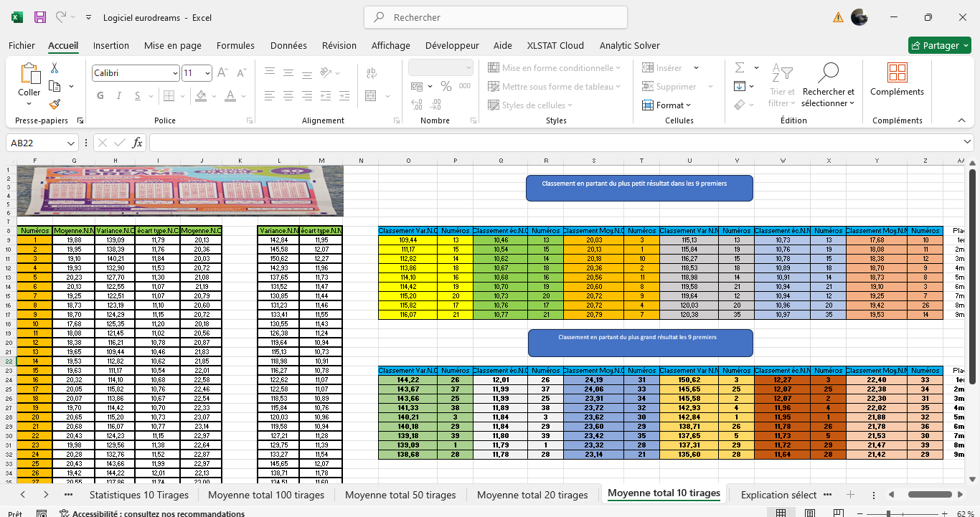Click the AutoSum sigma icon

[x=740, y=68]
